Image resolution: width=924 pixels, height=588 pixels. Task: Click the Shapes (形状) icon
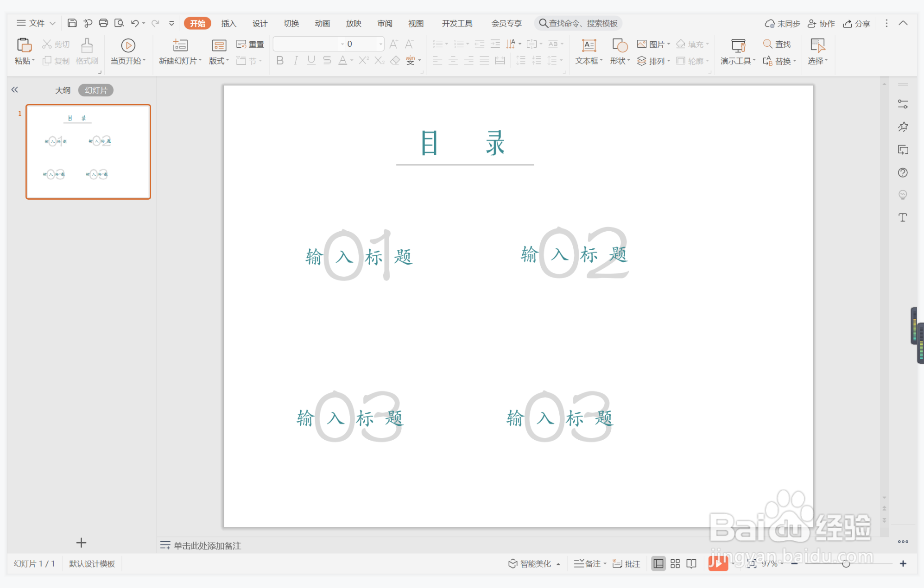tap(620, 45)
